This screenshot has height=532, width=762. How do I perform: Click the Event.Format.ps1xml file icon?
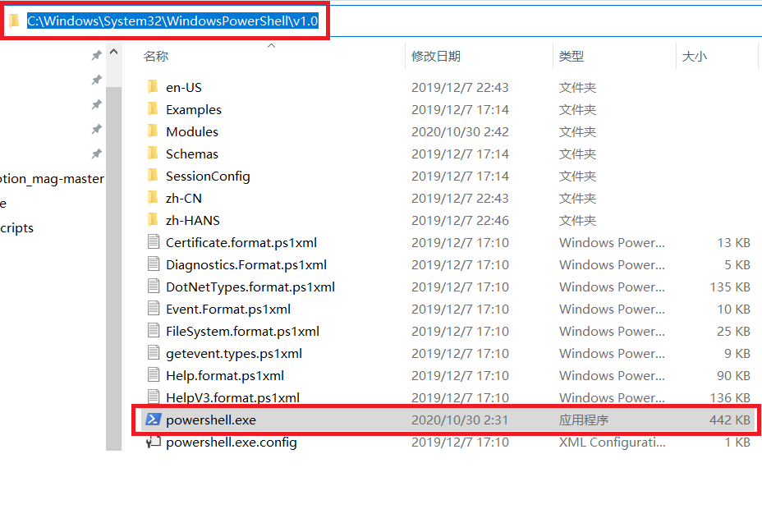154,309
